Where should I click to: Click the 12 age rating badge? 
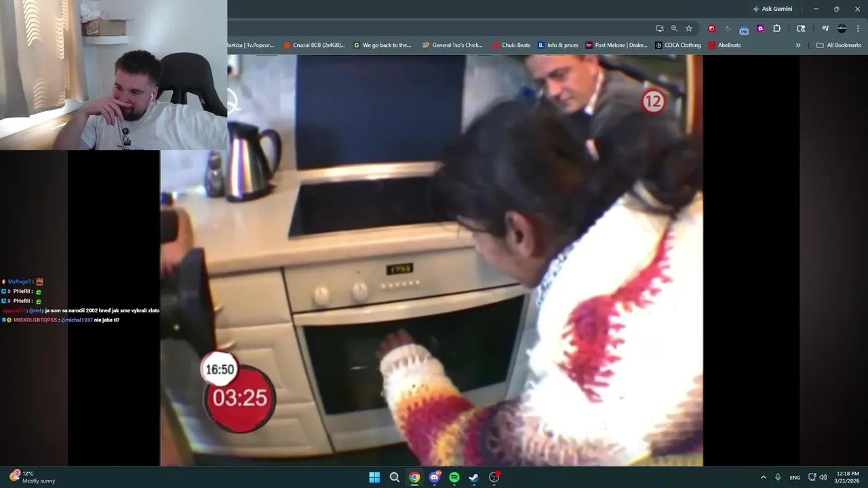click(x=653, y=102)
